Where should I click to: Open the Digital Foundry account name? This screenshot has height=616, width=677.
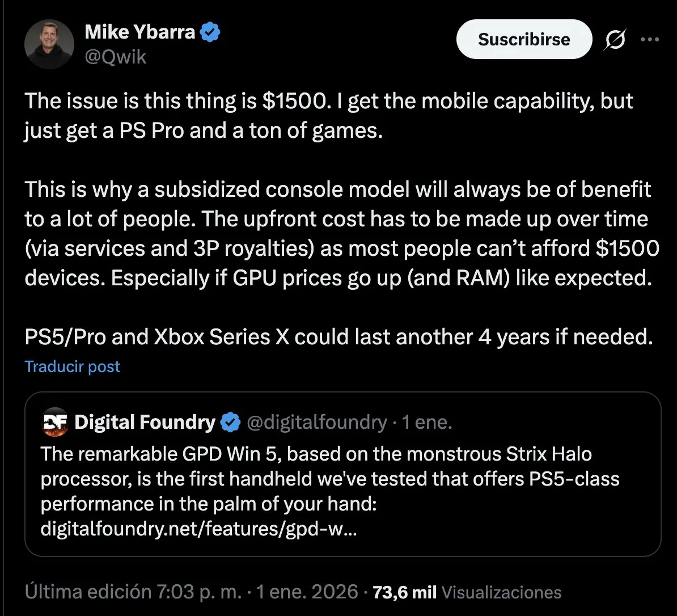(145, 423)
